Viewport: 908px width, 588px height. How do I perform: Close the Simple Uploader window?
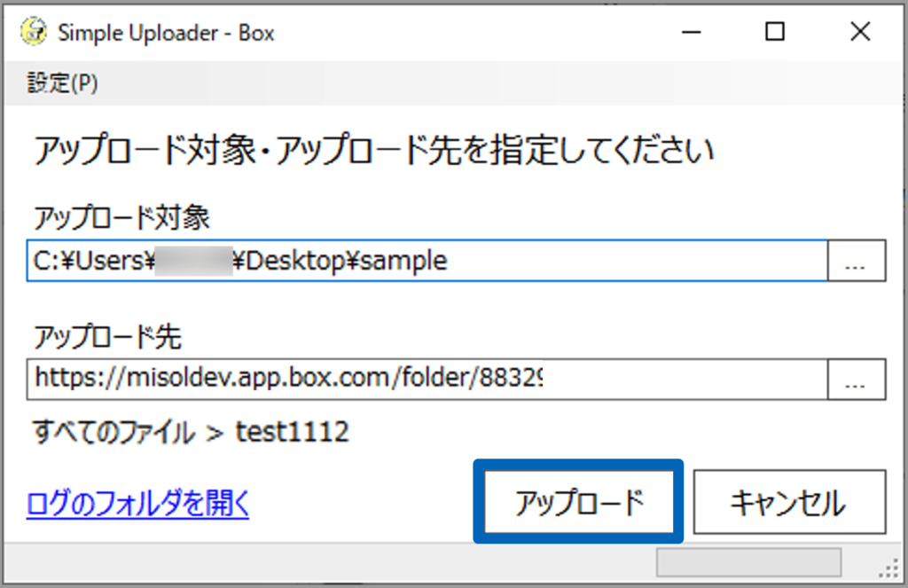click(859, 33)
